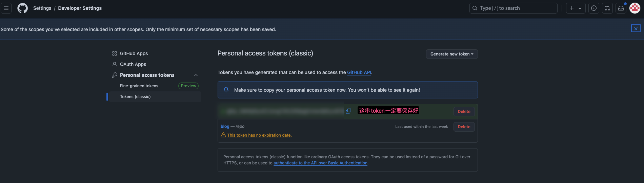Viewport: 644px width, 183px height.
Task: Open the create new plus dropdown
Action: coord(576,8)
